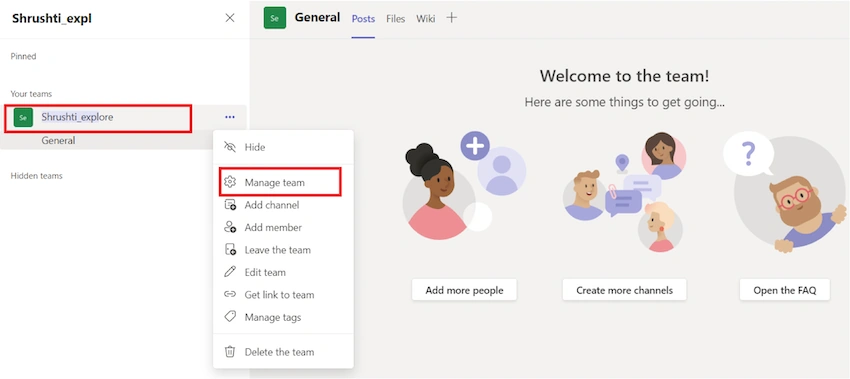Select Get link to team

[x=283, y=294]
